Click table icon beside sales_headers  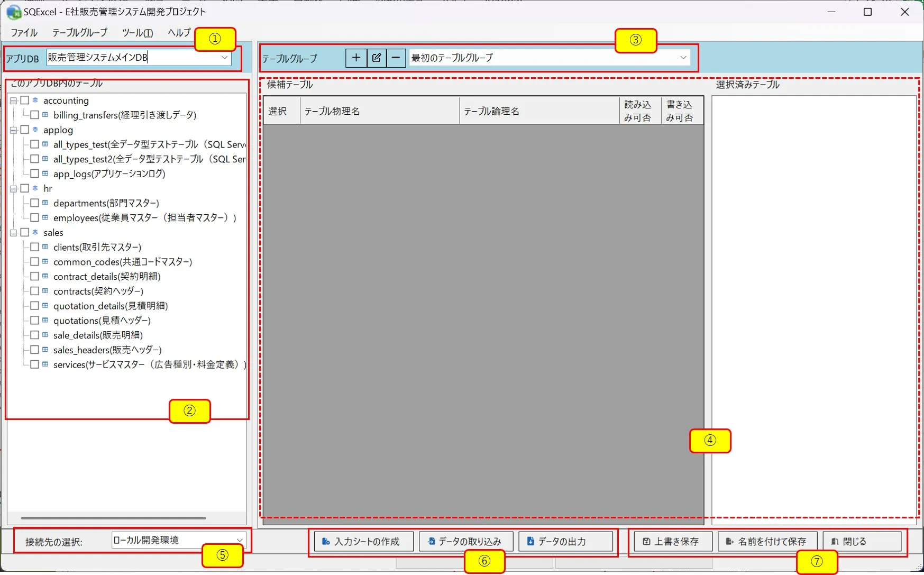pos(45,350)
